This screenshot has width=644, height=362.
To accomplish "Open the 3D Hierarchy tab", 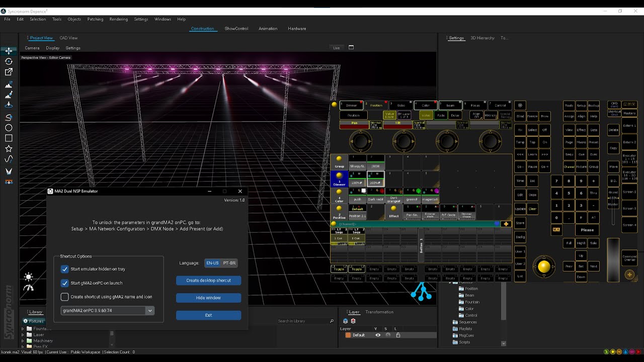I will coord(482,38).
